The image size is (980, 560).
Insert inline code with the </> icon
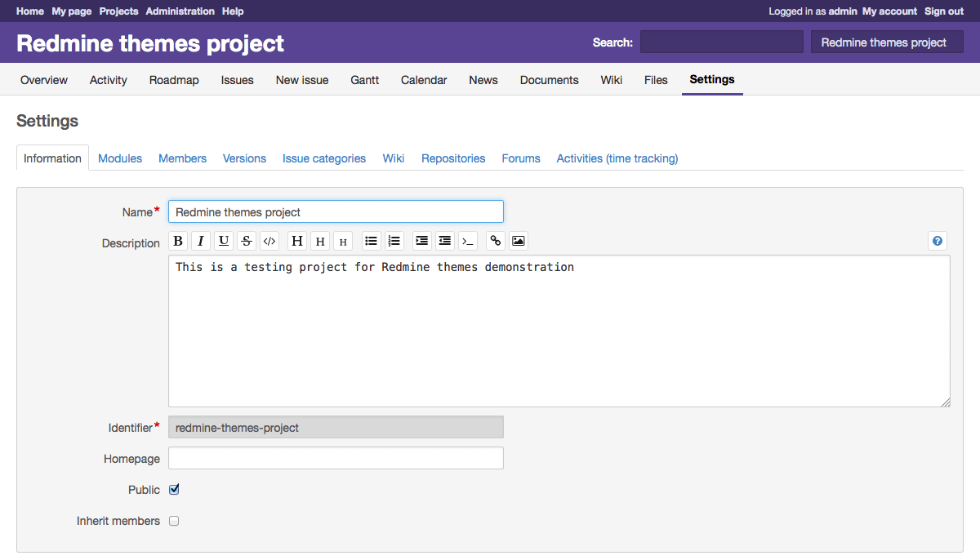point(269,241)
